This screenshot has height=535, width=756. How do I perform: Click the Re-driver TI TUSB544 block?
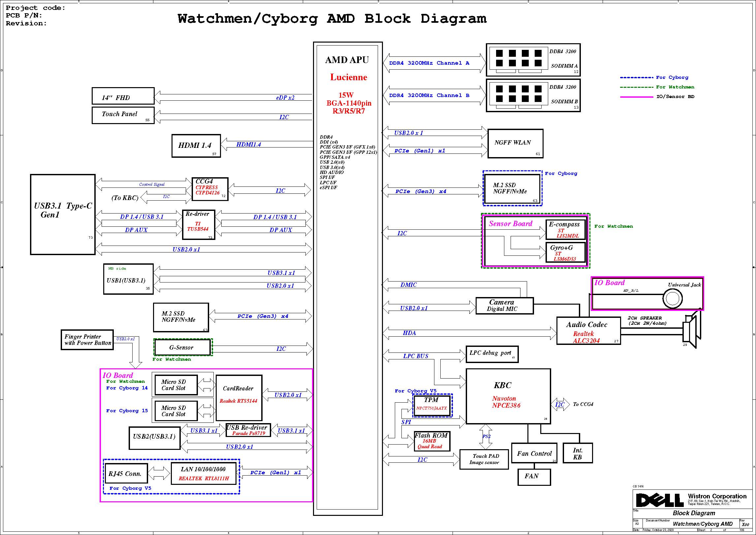click(x=199, y=224)
